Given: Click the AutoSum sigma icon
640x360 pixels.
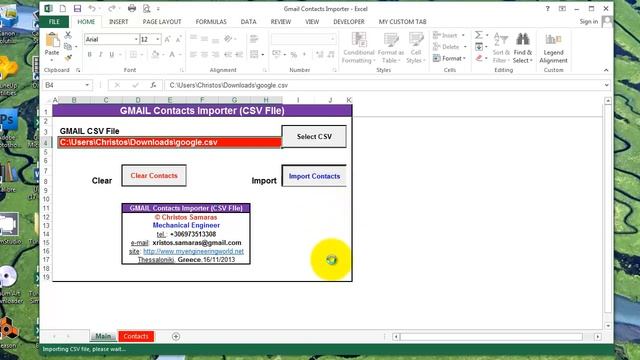Looking at the screenshot, I should [479, 35].
